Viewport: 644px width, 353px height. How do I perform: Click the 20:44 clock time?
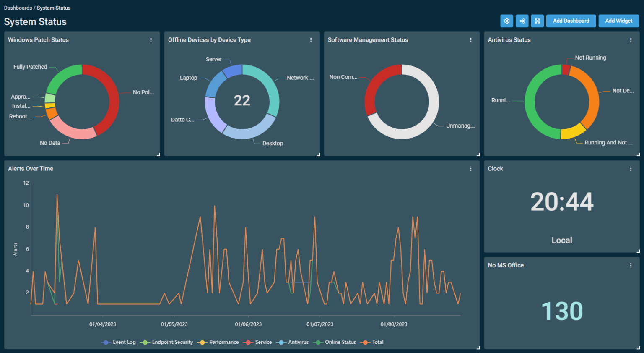(x=562, y=202)
